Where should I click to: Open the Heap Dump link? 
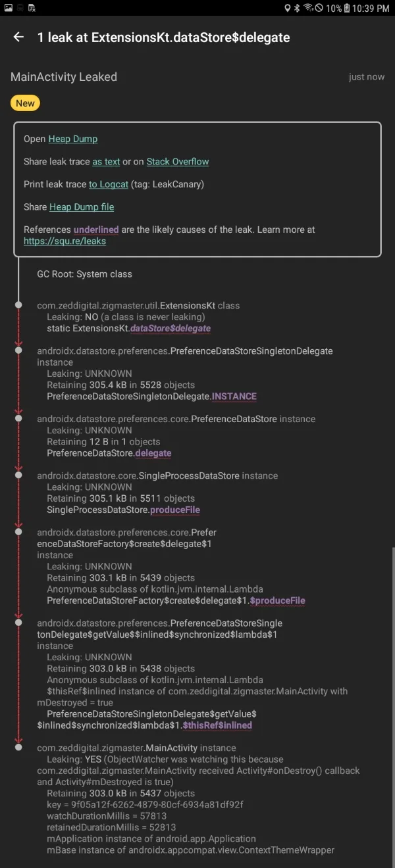[x=72, y=139]
